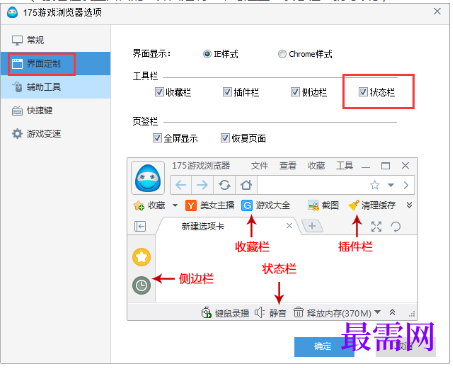Minimize the preview browser window
The image size is (453, 368).
(366, 166)
